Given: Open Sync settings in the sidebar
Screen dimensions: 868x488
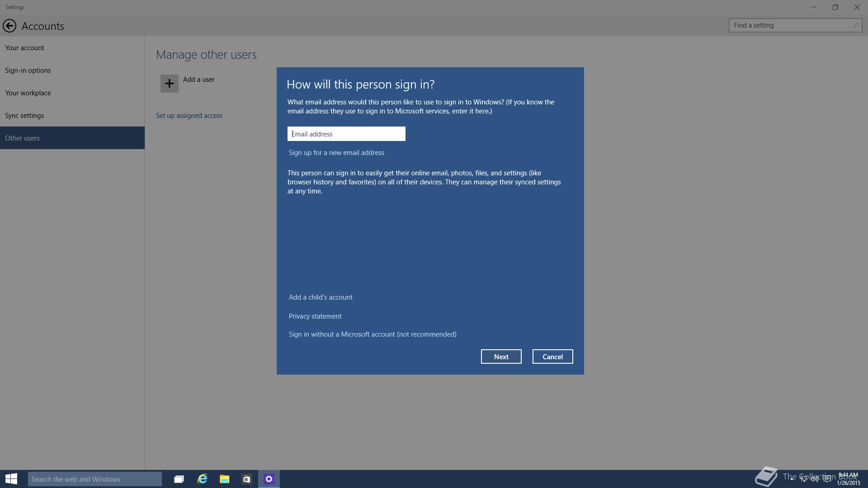Looking at the screenshot, I should tap(72, 115).
